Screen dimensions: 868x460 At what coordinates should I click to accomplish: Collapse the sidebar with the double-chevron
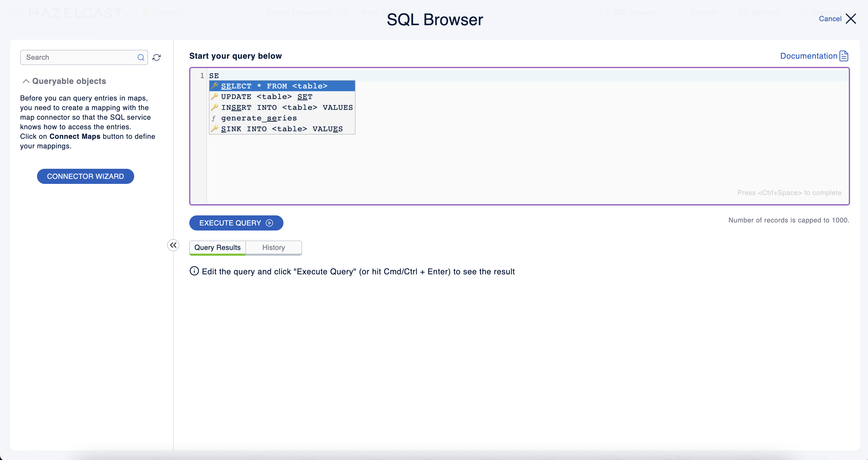click(x=173, y=245)
